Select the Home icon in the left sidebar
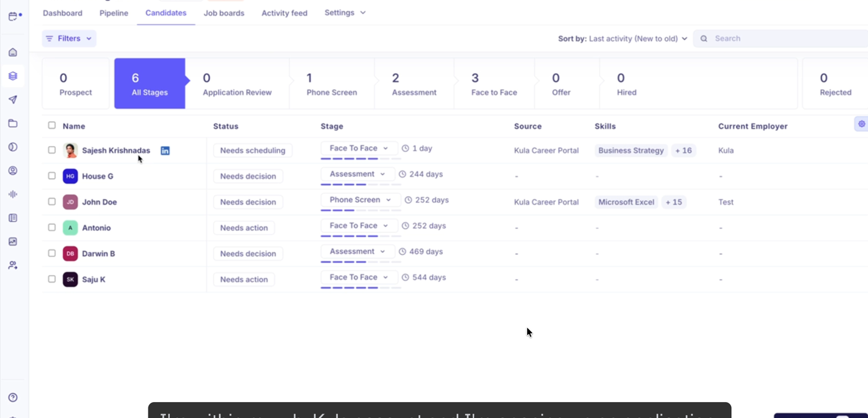Viewport: 868px width, 418px height. click(13, 52)
